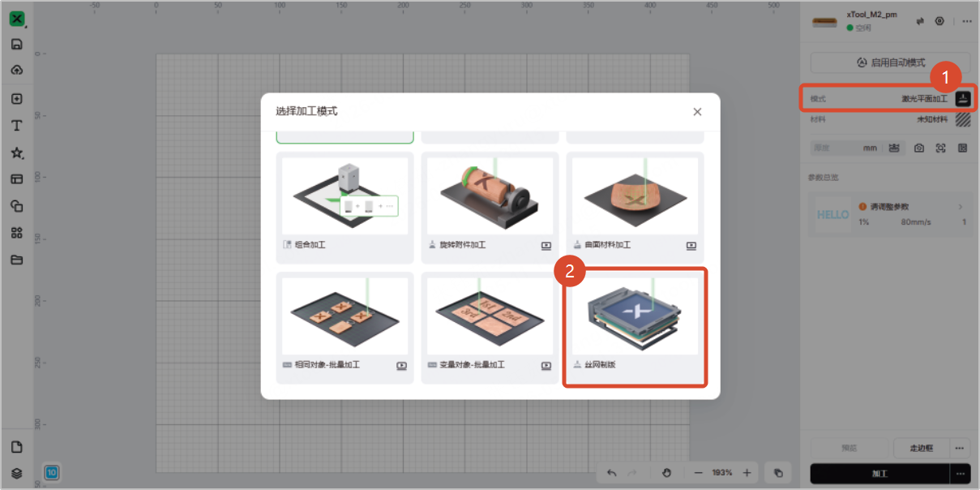
Task: Choose the 旋转附件加工 mode card
Action: click(x=490, y=208)
